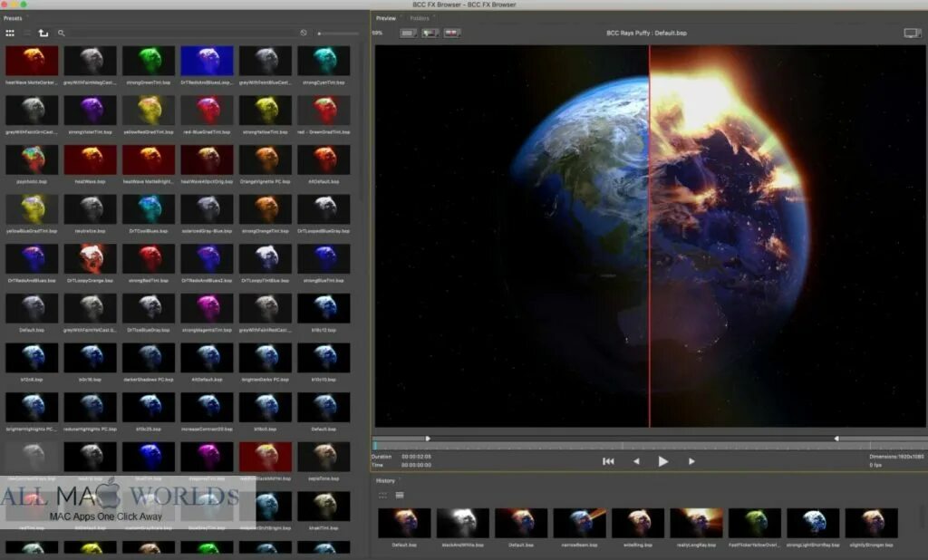Select strongMagentaTint.bap preset thumbnail
This screenshot has height=560, width=928.
point(207,308)
